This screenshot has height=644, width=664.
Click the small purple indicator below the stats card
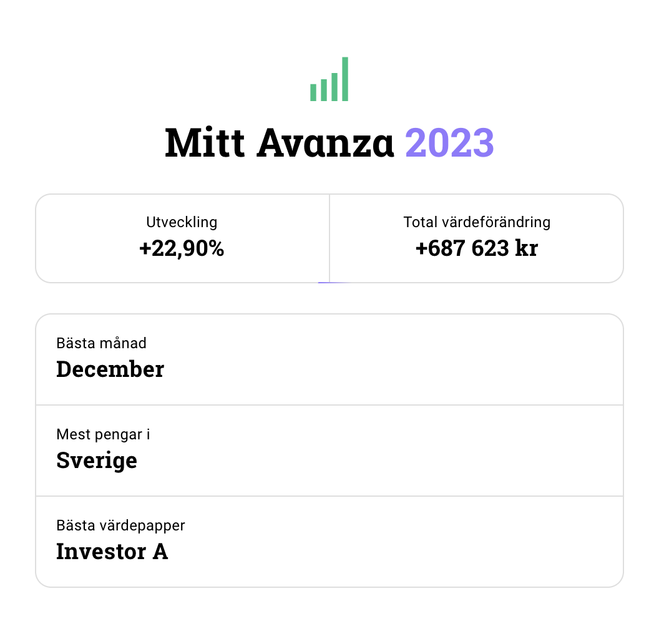[333, 283]
